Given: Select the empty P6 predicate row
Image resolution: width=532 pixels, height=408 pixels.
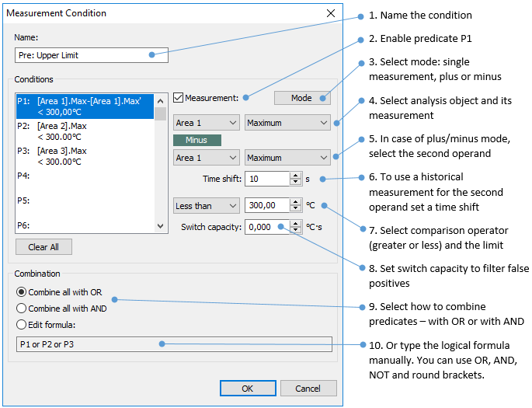Looking at the screenshot, I should 85,225.
